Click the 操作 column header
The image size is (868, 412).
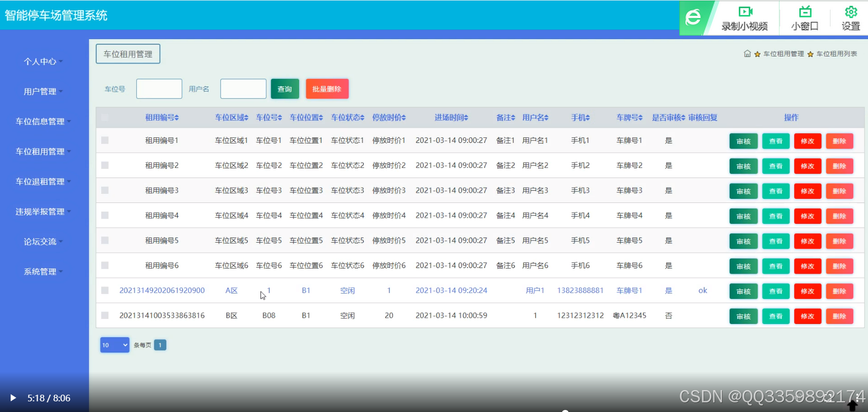point(791,117)
